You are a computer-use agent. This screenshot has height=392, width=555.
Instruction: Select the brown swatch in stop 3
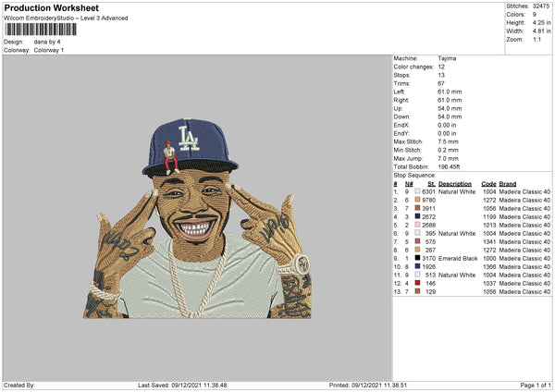(417, 208)
